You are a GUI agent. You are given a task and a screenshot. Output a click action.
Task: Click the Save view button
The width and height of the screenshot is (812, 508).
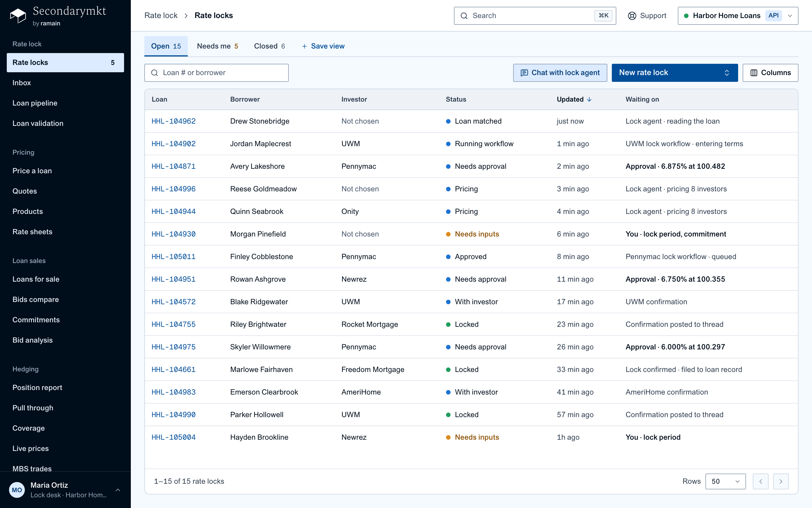pos(323,46)
